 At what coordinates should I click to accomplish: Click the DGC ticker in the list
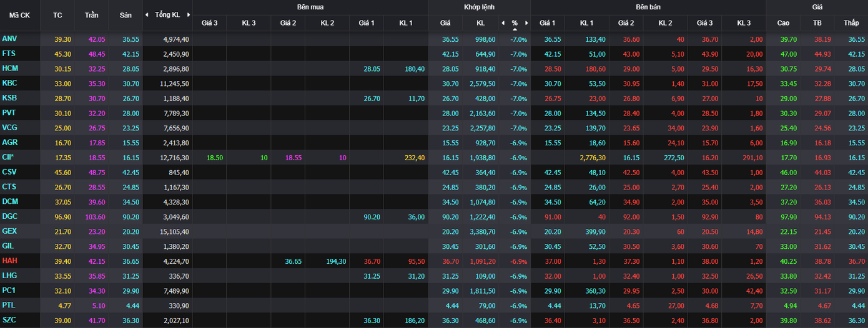click(x=9, y=216)
